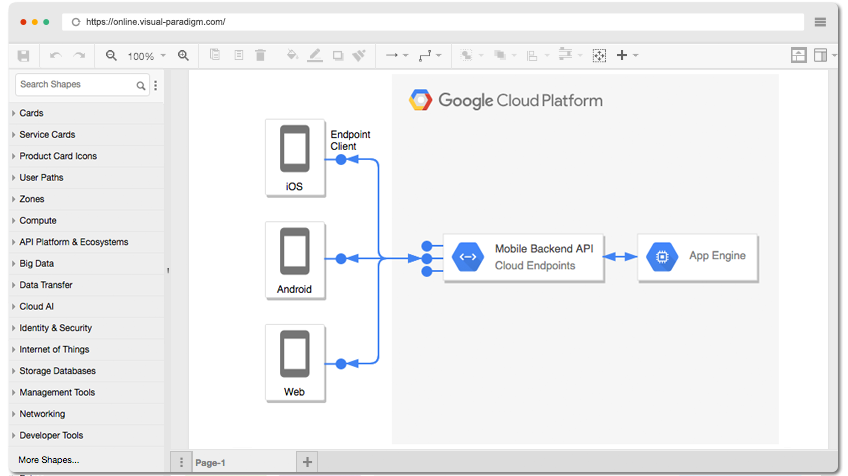Click the Delete trash icon
The width and height of the screenshot is (848, 476).
point(260,56)
